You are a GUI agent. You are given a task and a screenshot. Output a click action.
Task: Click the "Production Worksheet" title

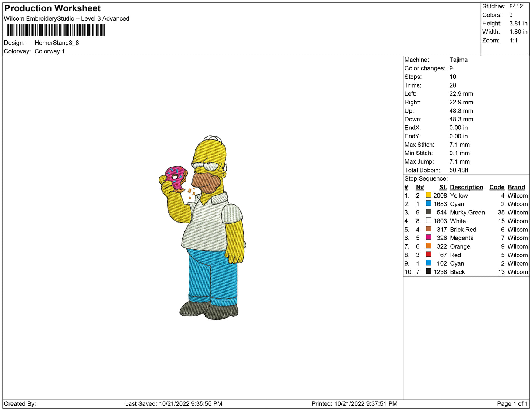pyautogui.click(x=52, y=8)
